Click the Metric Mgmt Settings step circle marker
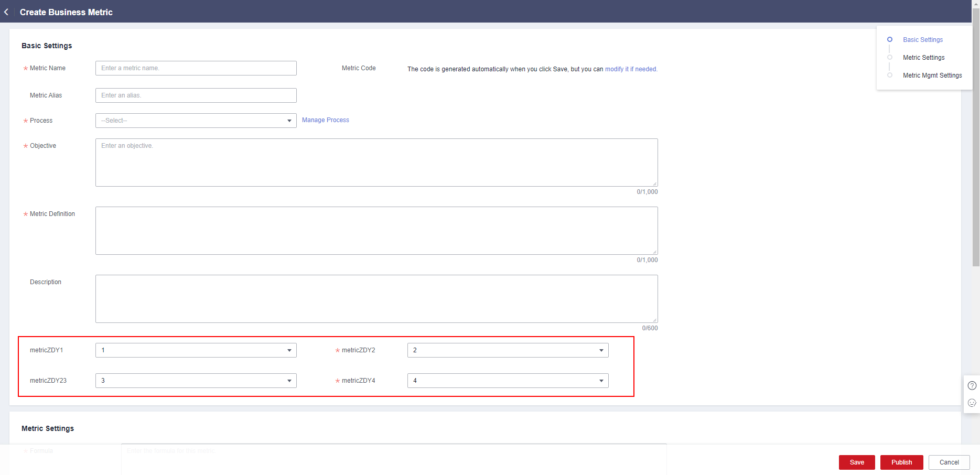 tap(890, 75)
